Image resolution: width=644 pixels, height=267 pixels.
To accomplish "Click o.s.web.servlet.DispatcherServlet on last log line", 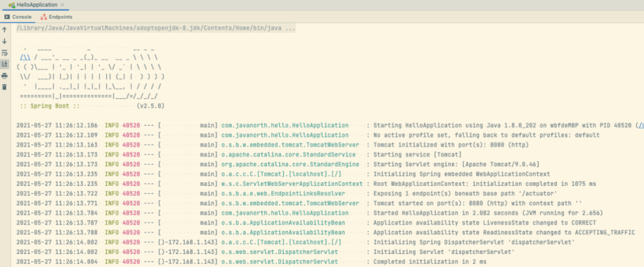I will pos(279,261).
